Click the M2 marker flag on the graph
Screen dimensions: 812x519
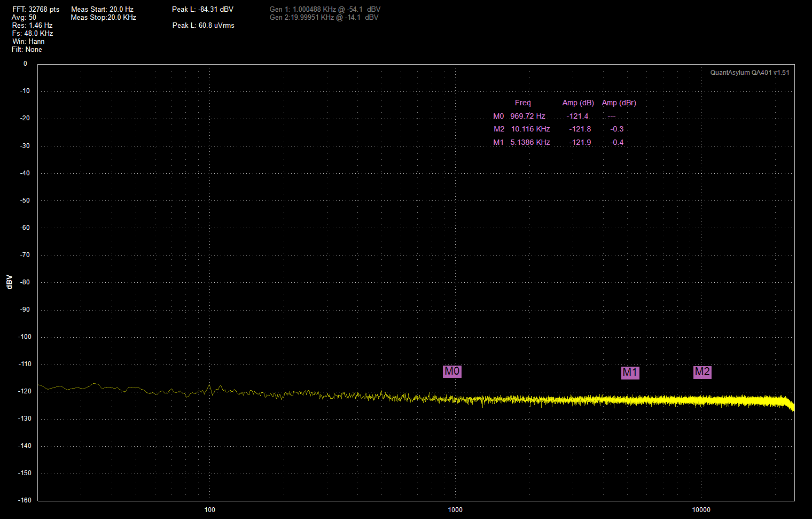click(x=702, y=372)
